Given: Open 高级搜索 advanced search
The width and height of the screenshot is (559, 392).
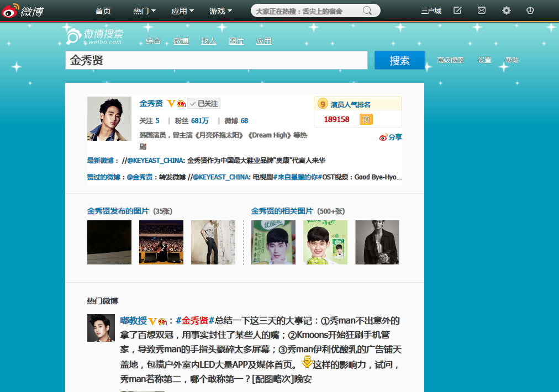Looking at the screenshot, I should point(450,60).
